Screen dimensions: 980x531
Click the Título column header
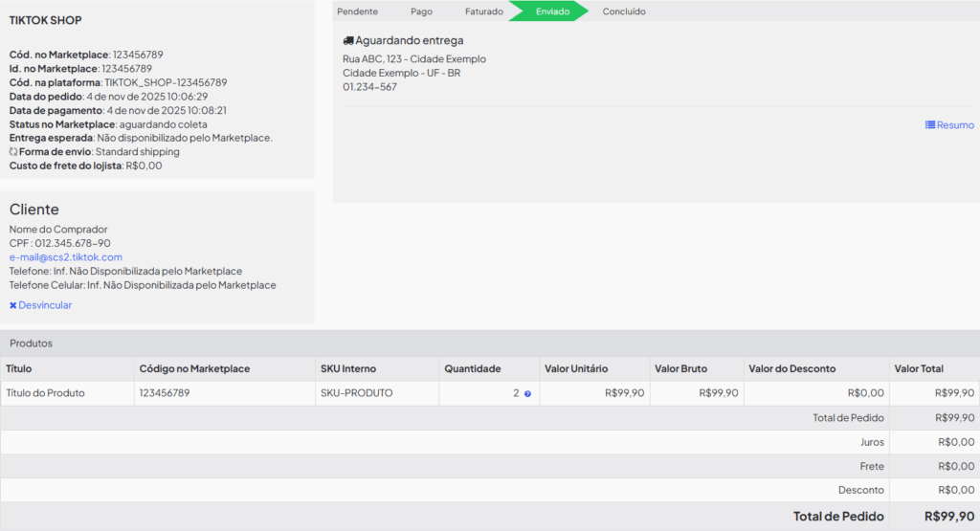(19, 369)
